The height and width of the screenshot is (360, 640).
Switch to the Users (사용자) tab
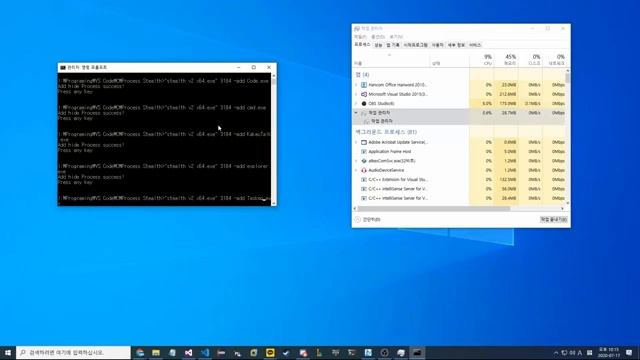[438, 45]
